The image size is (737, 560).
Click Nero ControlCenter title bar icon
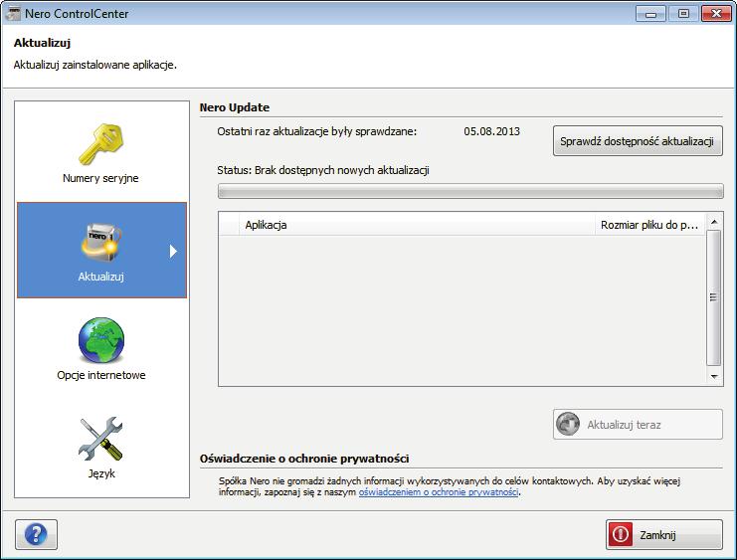coord(13,13)
